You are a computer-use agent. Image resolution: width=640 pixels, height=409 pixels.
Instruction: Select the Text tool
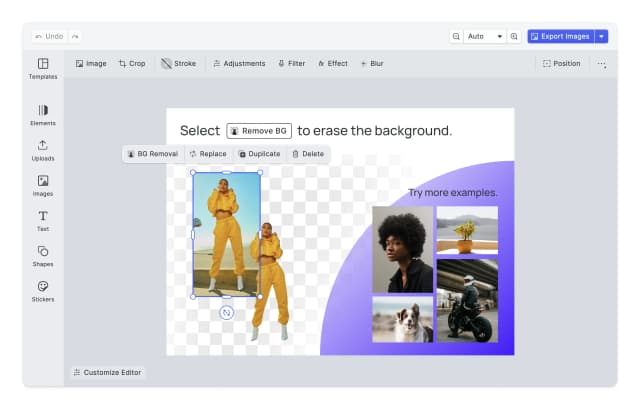(x=43, y=220)
